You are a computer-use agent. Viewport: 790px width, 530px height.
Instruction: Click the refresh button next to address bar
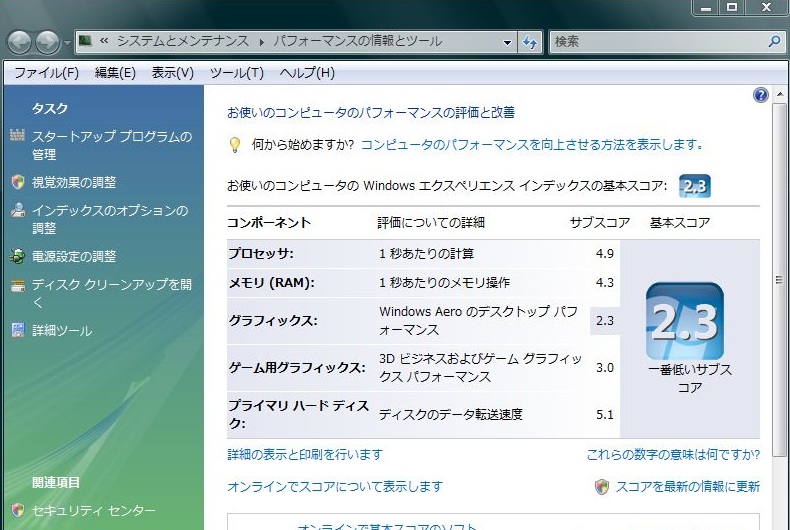point(530,42)
